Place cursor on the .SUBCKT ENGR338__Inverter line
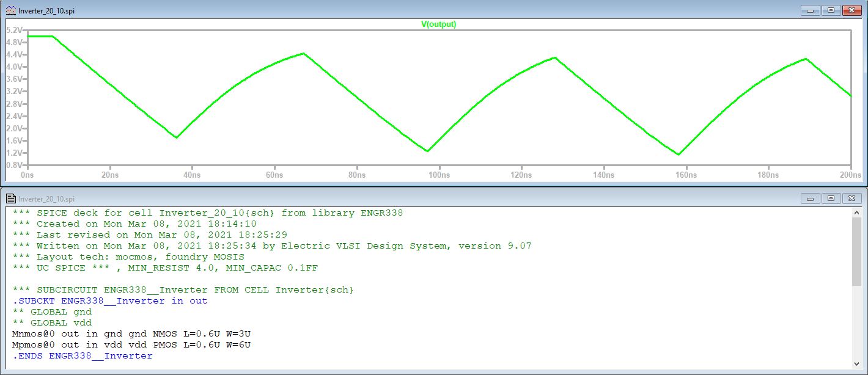 [x=110, y=301]
